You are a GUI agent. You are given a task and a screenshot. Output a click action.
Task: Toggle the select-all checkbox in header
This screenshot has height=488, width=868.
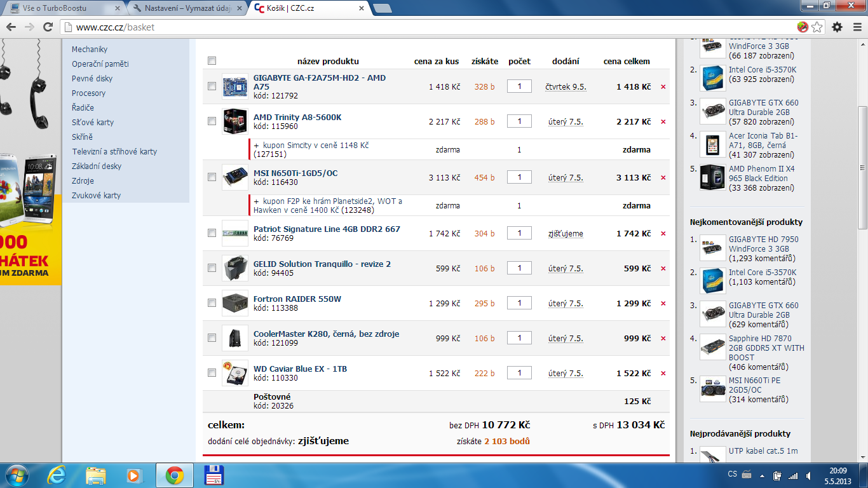(x=212, y=61)
